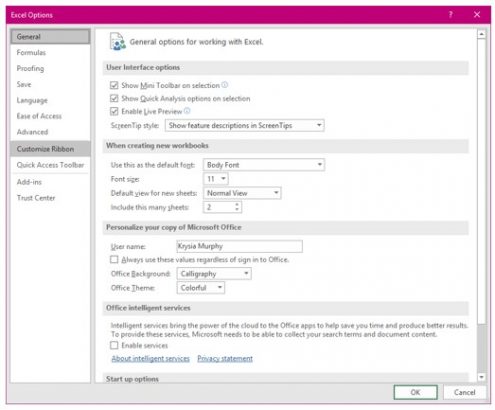Decrease the number of sheets with spinner down

click(237, 209)
